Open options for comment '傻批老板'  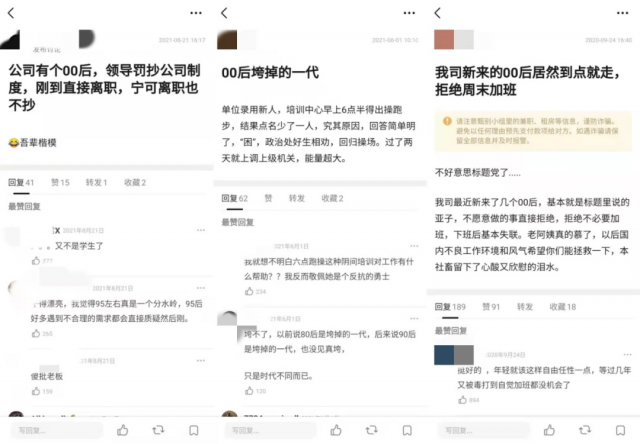coord(201,361)
